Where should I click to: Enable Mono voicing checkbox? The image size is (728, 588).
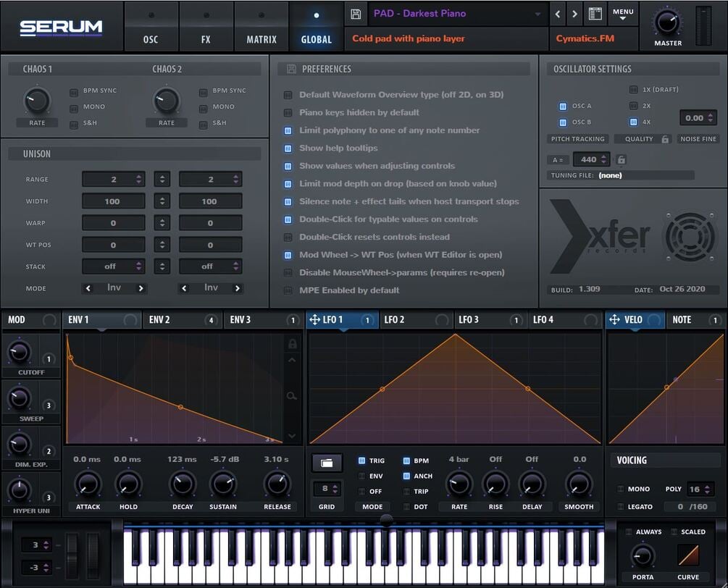pos(620,489)
